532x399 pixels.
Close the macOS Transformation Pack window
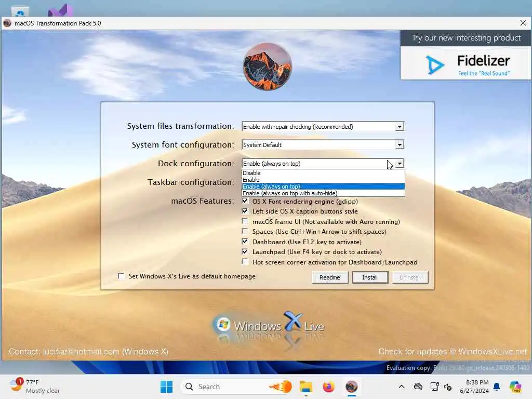click(523, 23)
